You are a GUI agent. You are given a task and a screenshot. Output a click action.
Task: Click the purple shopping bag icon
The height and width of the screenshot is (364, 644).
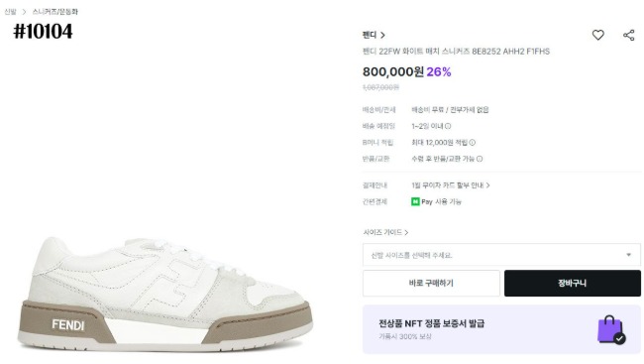[611, 329]
